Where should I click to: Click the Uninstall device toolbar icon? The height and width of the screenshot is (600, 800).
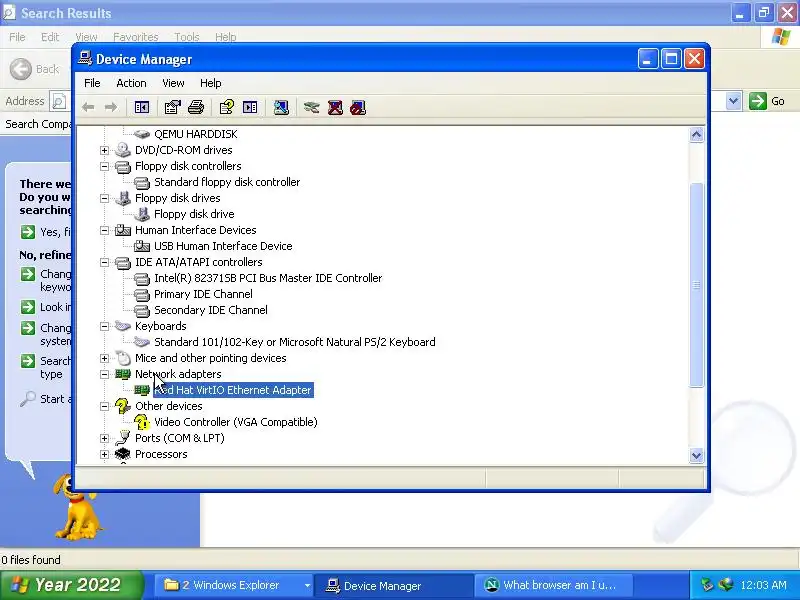[335, 107]
